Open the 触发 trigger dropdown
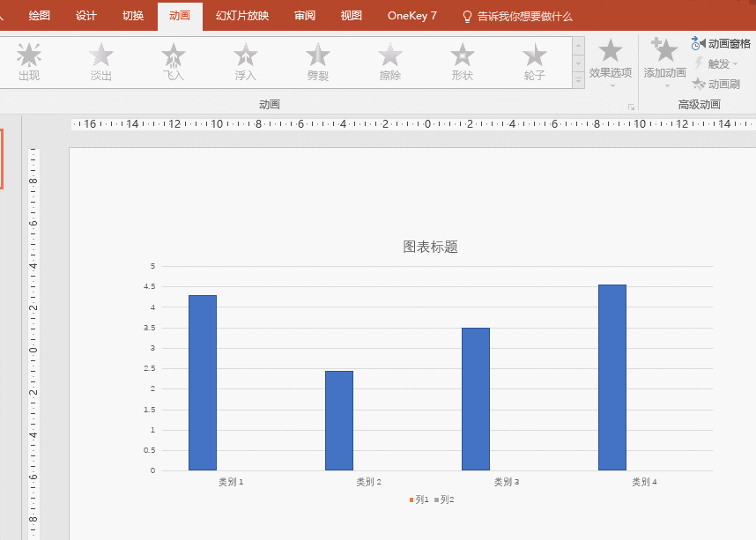Screen dimensions: 756x540 click(x=715, y=63)
